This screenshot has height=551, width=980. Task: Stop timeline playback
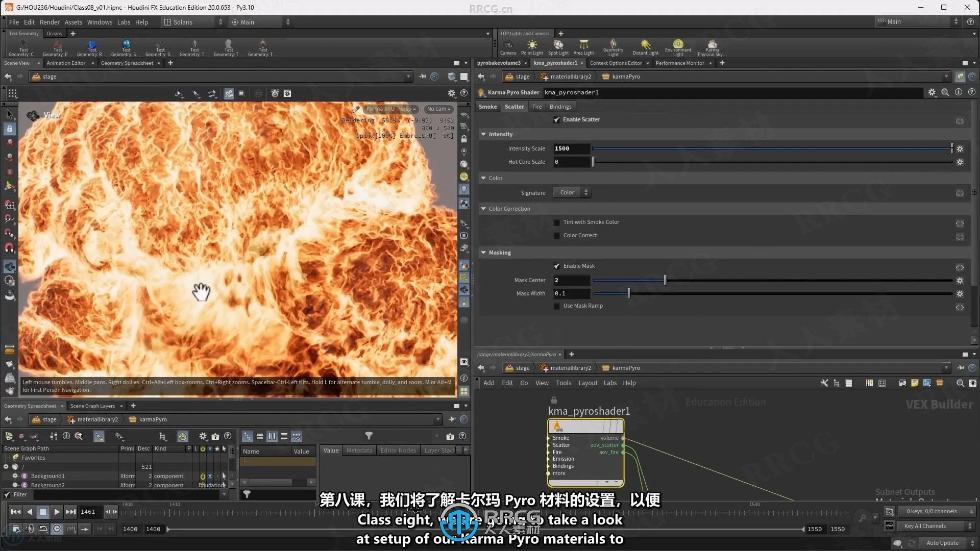[x=43, y=512]
